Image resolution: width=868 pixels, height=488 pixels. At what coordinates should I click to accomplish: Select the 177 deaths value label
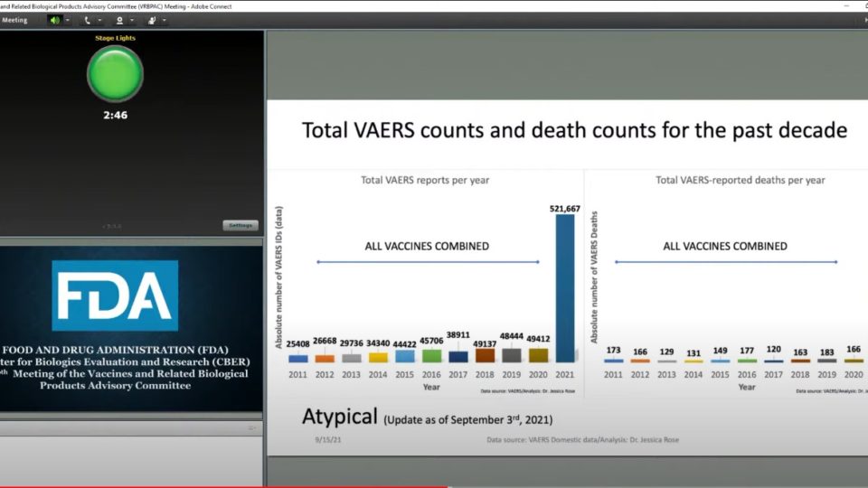tap(747, 351)
